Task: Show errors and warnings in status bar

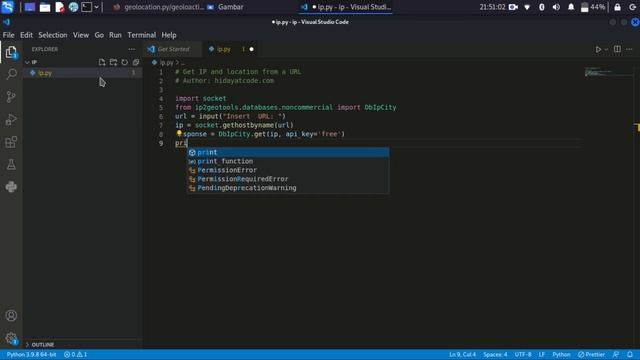Action: (76, 354)
